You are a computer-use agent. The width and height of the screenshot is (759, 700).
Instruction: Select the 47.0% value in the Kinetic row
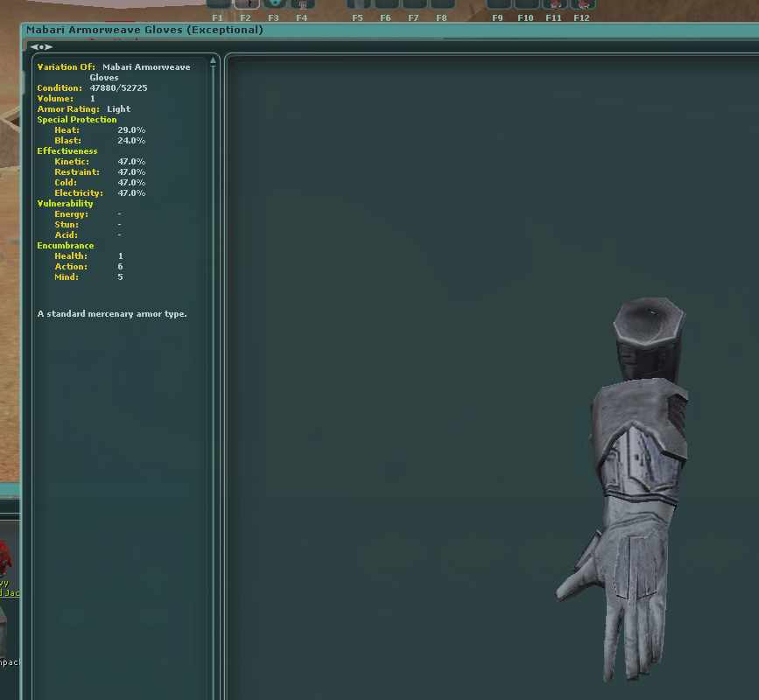pyautogui.click(x=131, y=162)
